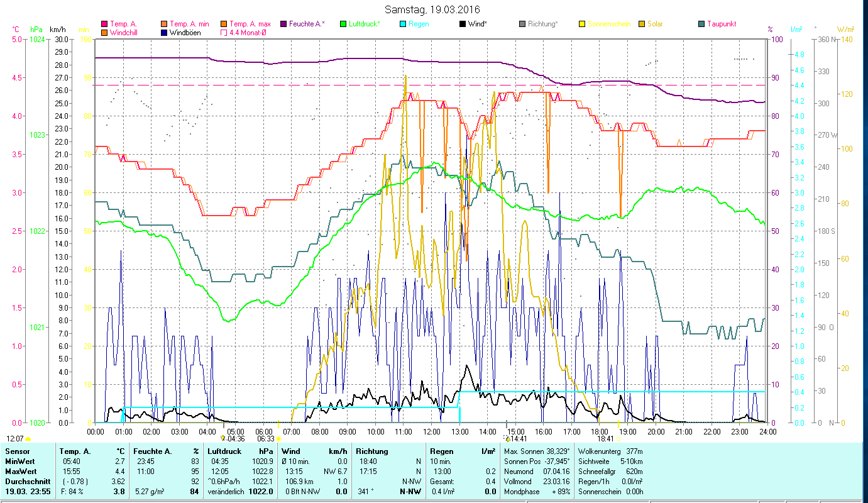Select the 'Temp. A. min' legend label
The width and height of the screenshot is (868, 503).
(x=190, y=24)
